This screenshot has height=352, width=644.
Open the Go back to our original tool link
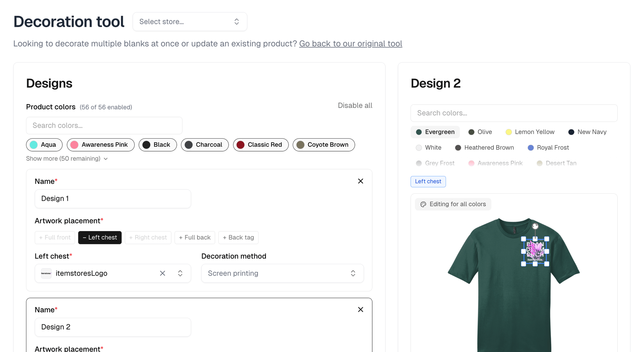(x=351, y=44)
